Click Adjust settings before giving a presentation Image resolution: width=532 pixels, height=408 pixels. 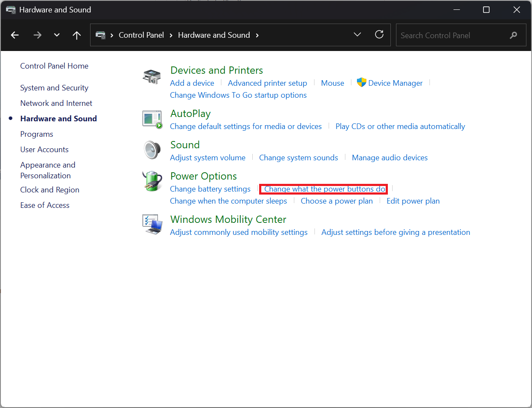(x=396, y=232)
